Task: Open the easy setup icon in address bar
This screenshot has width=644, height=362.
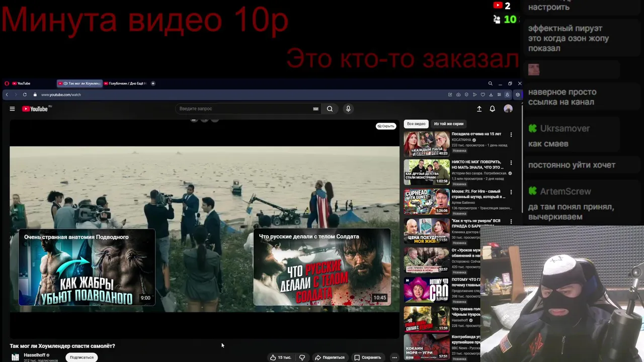Action: (499, 95)
